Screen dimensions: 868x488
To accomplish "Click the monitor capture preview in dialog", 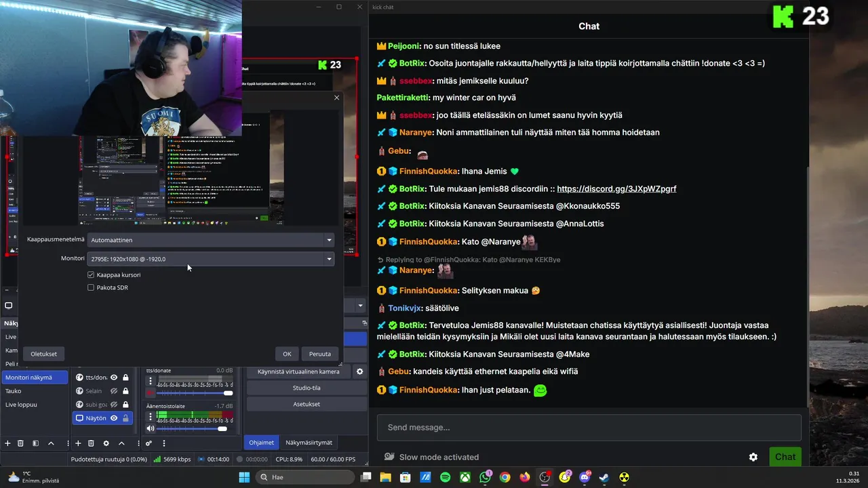I will point(181,167).
